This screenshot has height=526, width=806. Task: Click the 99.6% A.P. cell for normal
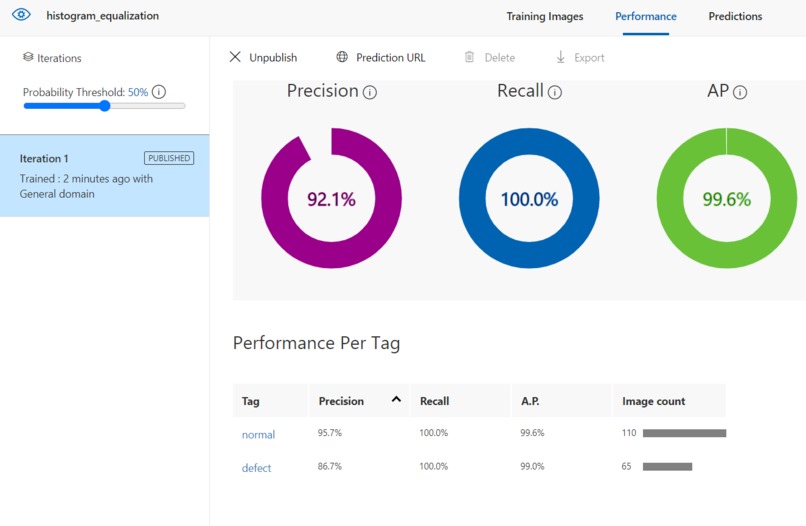[532, 433]
